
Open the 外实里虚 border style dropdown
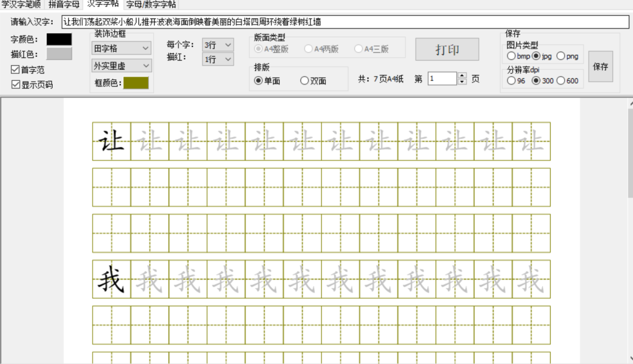coord(121,66)
